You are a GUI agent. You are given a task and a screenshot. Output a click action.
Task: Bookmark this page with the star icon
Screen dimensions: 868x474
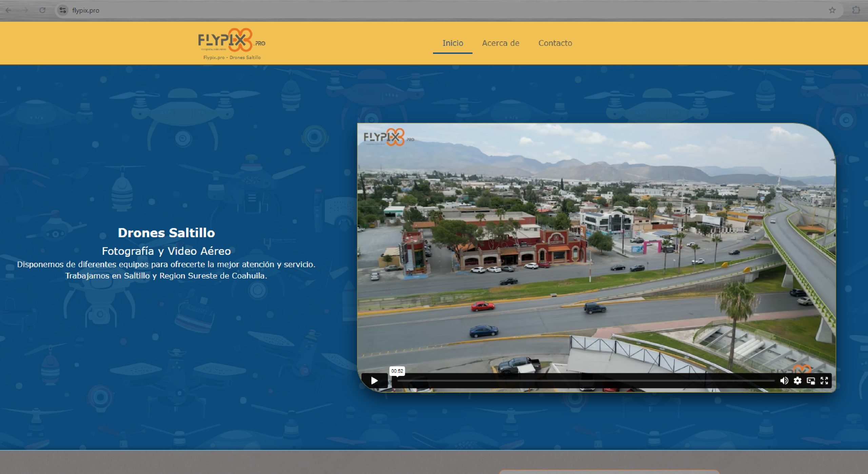tap(832, 10)
